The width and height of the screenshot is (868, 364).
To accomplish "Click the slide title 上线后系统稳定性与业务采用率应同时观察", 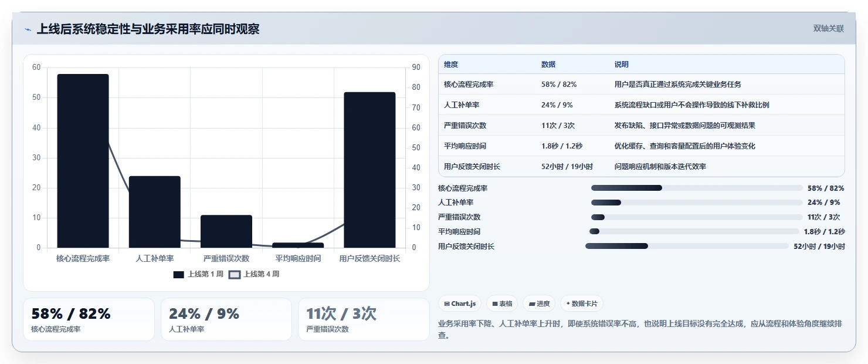I will point(148,29).
